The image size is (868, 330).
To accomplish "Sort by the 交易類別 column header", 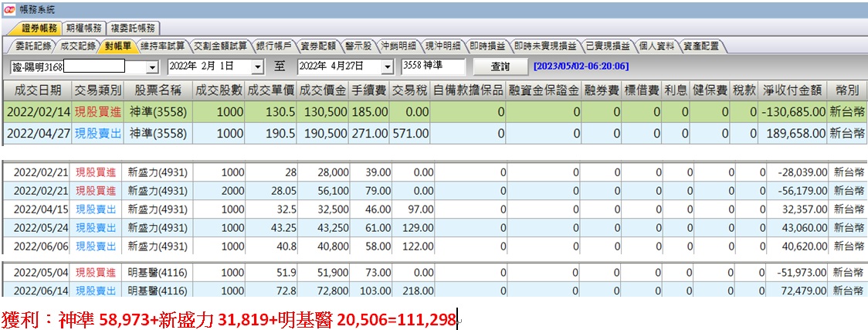I will [97, 90].
